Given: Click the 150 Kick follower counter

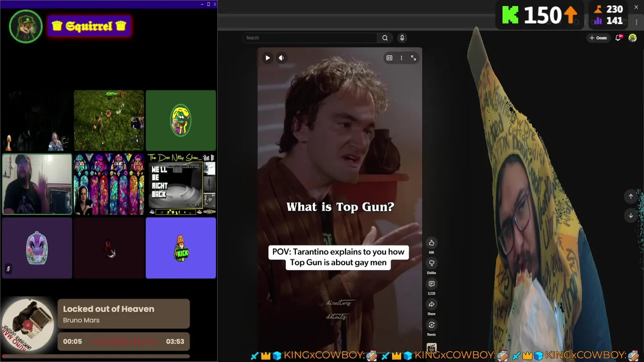Looking at the screenshot, I should click(x=543, y=16).
